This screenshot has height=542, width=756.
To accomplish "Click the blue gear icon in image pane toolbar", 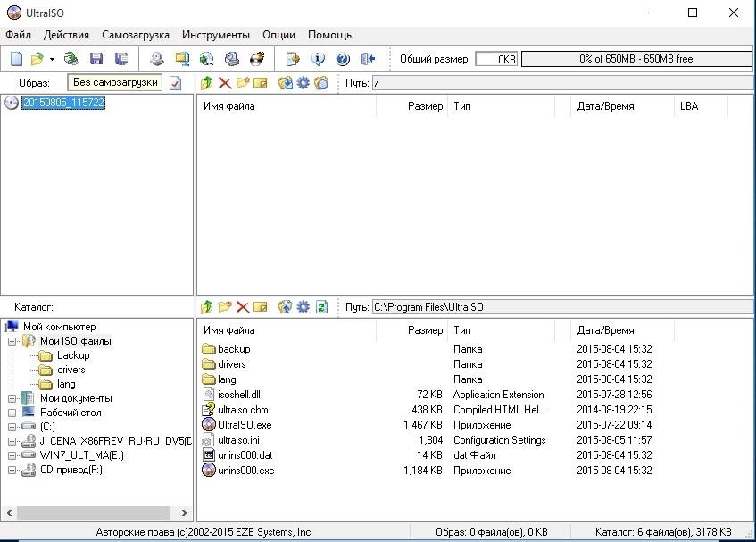I will click(303, 83).
